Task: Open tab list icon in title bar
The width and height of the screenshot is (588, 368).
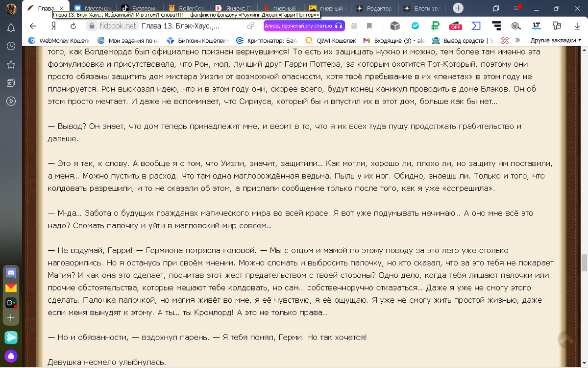Action: click(x=496, y=8)
